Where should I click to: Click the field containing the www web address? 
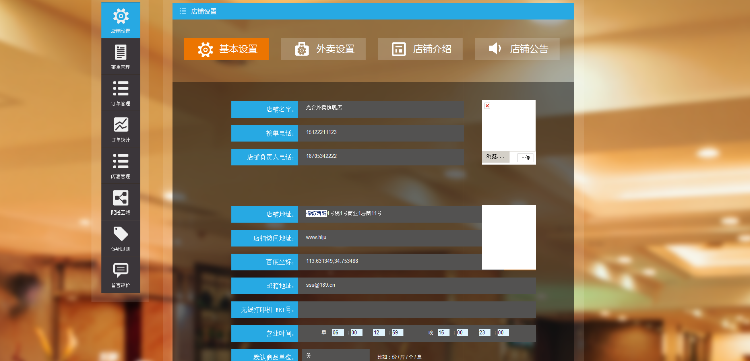pos(390,238)
